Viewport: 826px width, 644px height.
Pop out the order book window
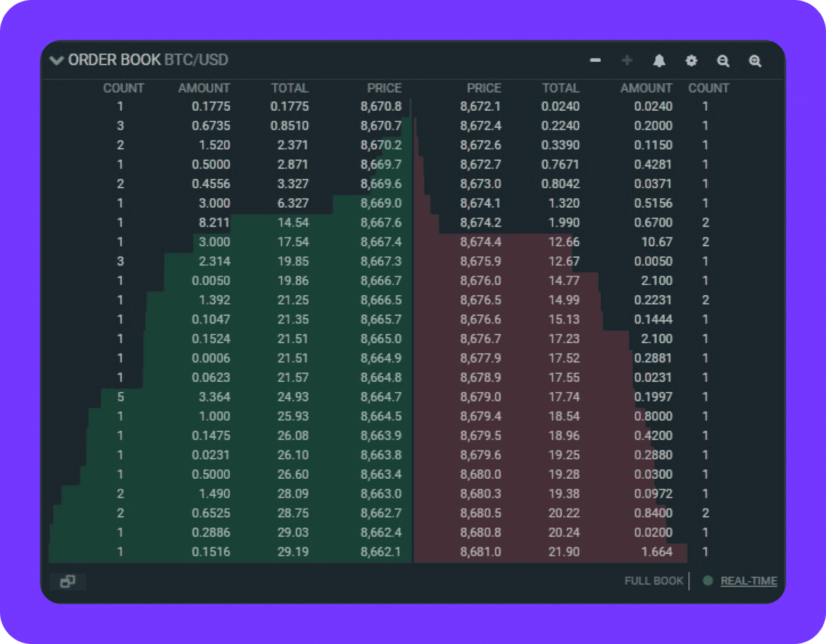[68, 581]
